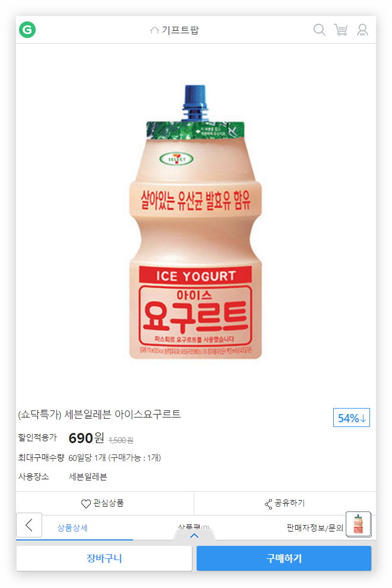This screenshot has width=392, height=588.
Task: Click the small yogurt product thumbnail
Action: (x=359, y=524)
